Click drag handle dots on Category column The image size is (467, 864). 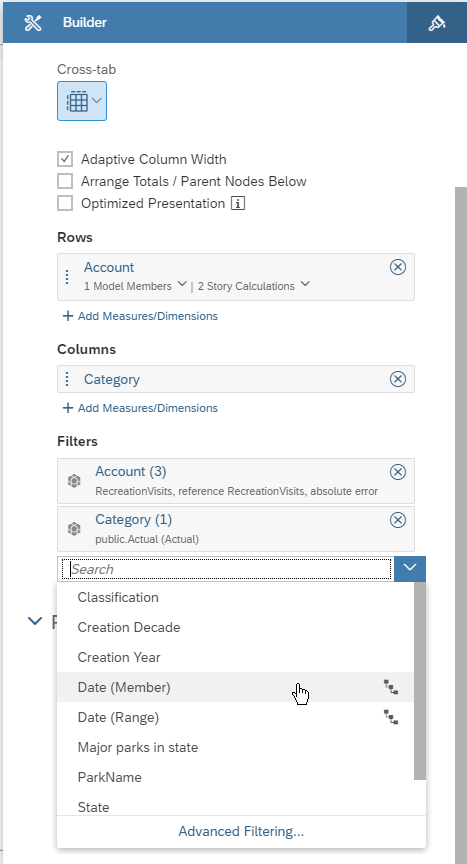[67, 379]
